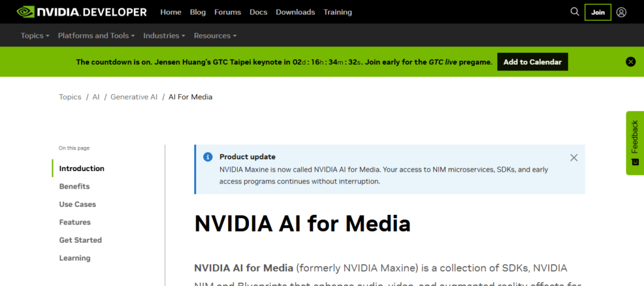Jump to Features section in sidebar
This screenshot has height=286, width=644.
(75, 223)
